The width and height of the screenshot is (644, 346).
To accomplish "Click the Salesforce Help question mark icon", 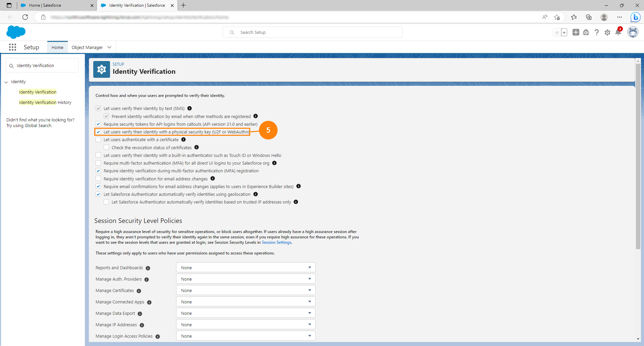I will 596,33.
